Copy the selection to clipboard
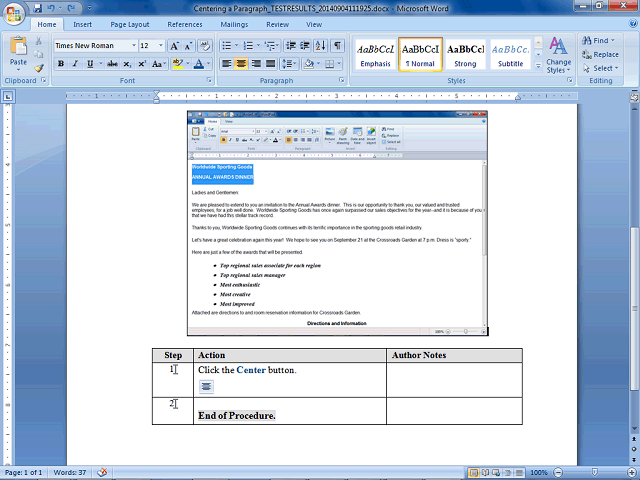 coord(39,54)
